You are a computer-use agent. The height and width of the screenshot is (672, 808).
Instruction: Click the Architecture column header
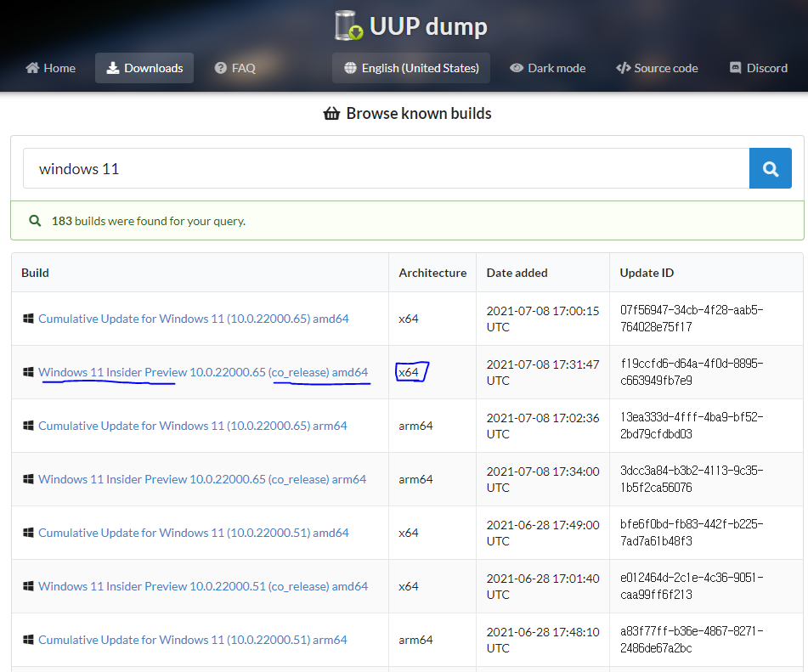click(x=432, y=273)
